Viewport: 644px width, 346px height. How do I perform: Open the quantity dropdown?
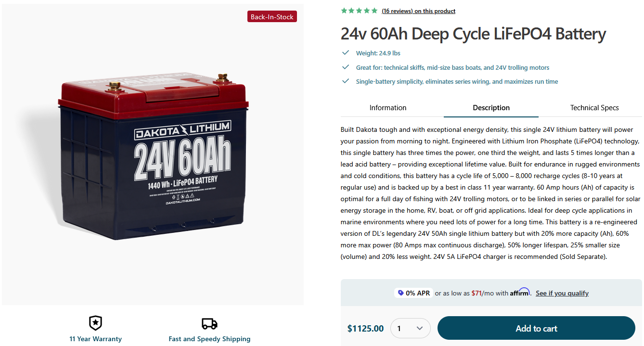[410, 328]
